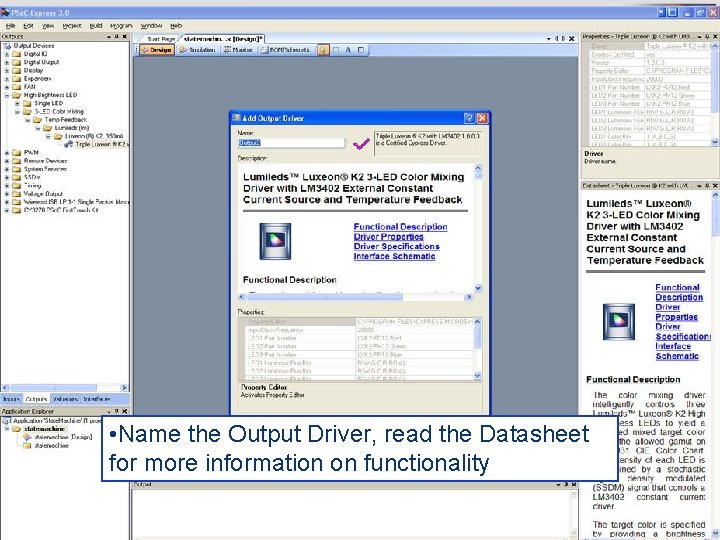The image size is (720, 540).
Task: Click the Simulation view button
Action: click(x=198, y=50)
